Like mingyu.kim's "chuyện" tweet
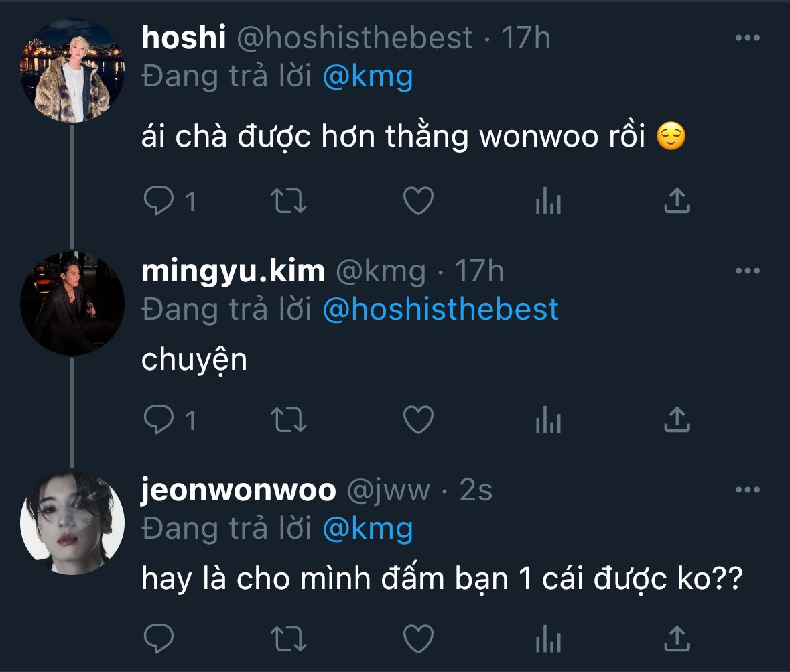Viewport: 790px width, 672px height. click(419, 420)
